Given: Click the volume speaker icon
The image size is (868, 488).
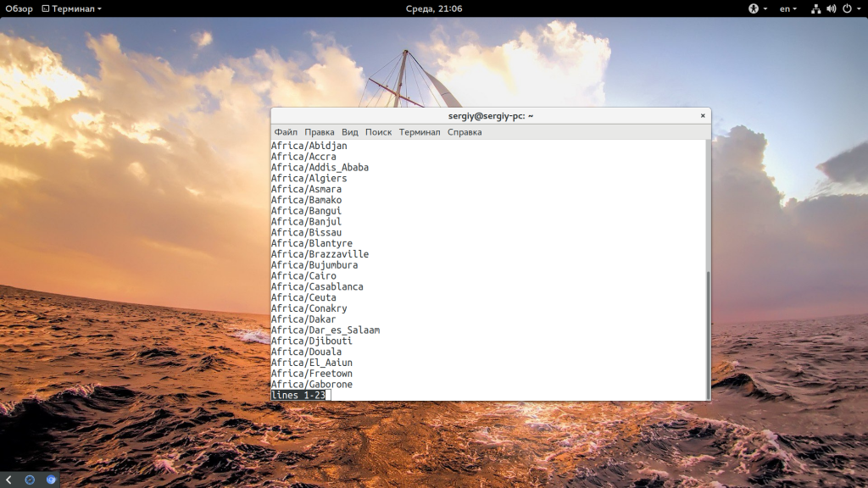Looking at the screenshot, I should [831, 8].
